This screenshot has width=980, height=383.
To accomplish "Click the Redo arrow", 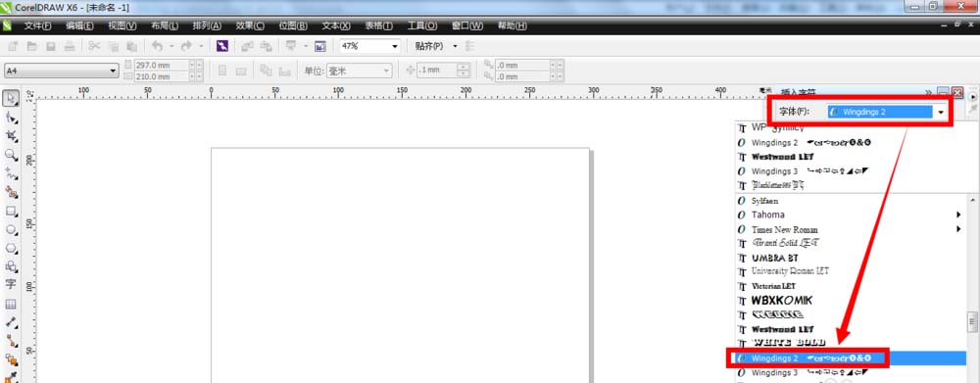I will pyautogui.click(x=186, y=46).
